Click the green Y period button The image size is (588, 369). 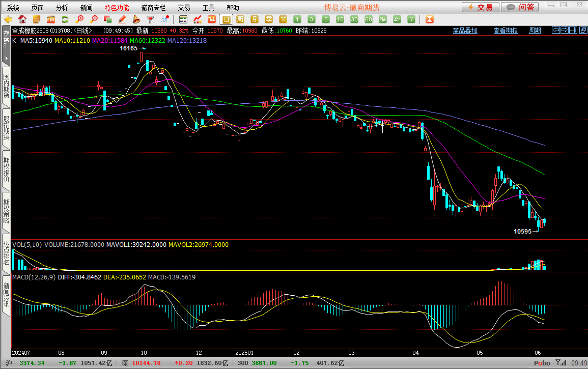pyautogui.click(x=411, y=19)
